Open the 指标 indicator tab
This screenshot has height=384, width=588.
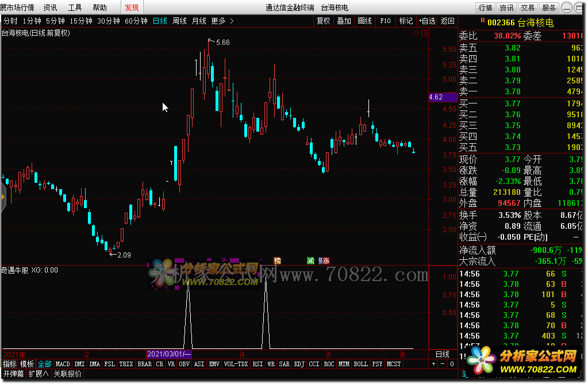[x=9, y=364]
